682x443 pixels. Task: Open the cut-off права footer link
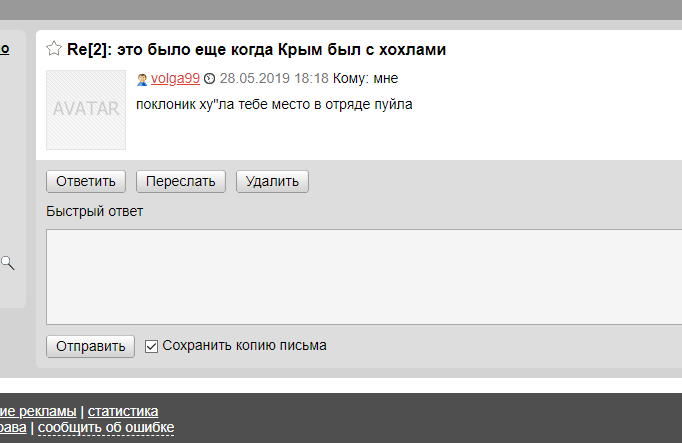click(x=13, y=428)
